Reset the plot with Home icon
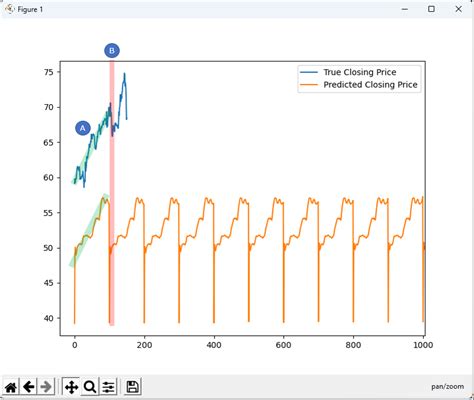This screenshot has height=400, width=474. coord(11,387)
